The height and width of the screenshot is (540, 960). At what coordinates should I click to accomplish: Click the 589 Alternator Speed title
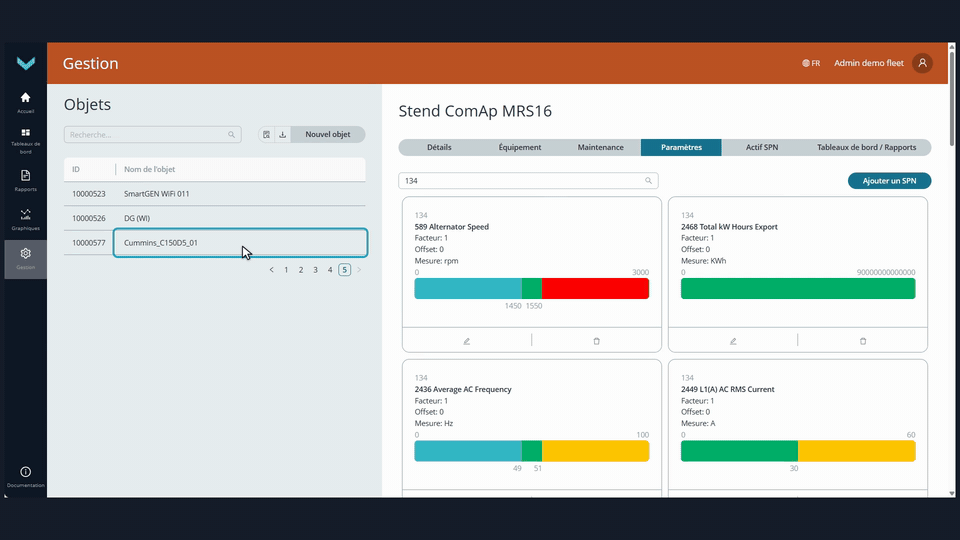pos(451,227)
